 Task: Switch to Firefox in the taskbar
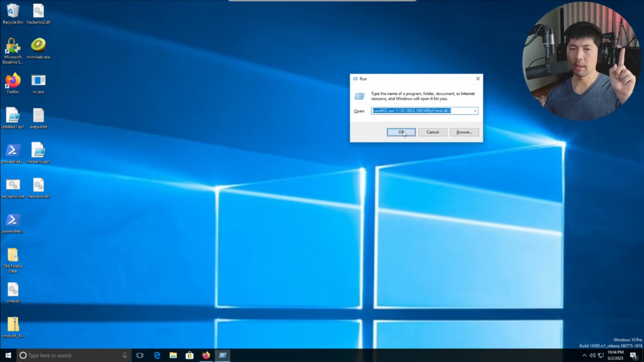point(206,356)
